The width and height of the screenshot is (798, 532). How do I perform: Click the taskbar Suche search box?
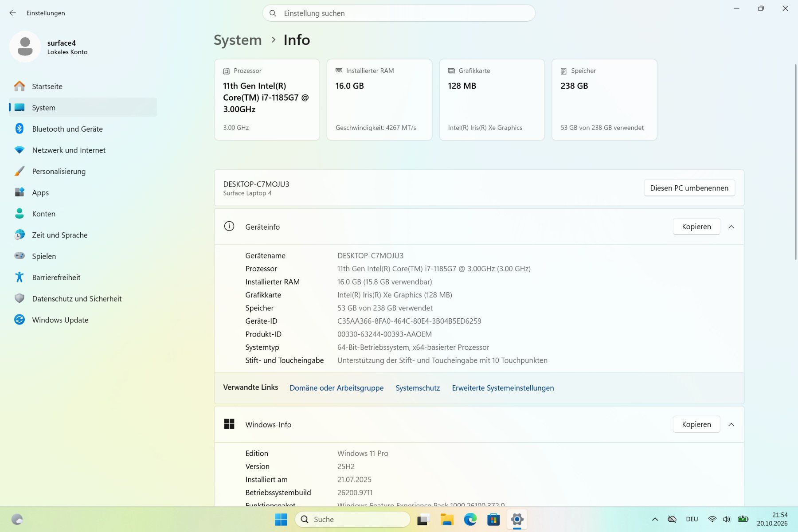352,519
